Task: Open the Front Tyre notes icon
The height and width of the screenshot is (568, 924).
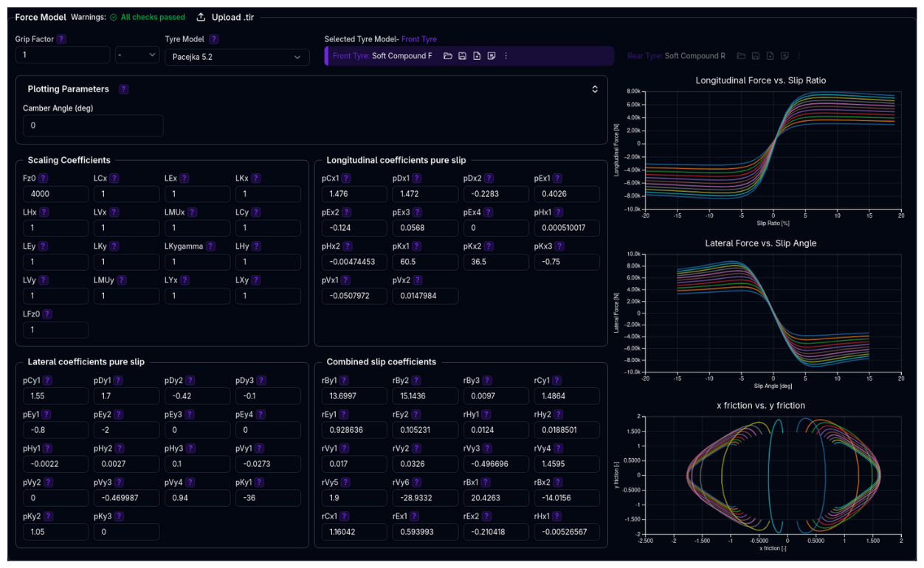Action: click(492, 56)
